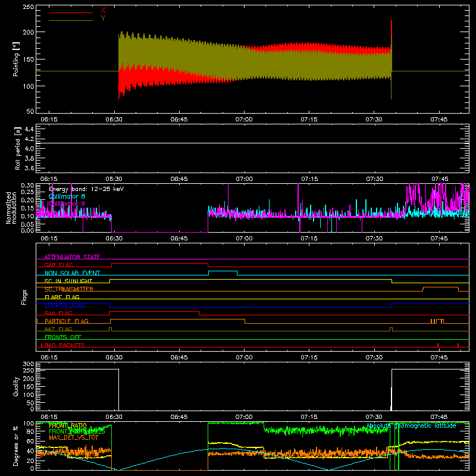Viewport: 476px width, 476px height.
Task: Click the raised SC_TRANSMITTER step near 07:45
Action: (440, 287)
